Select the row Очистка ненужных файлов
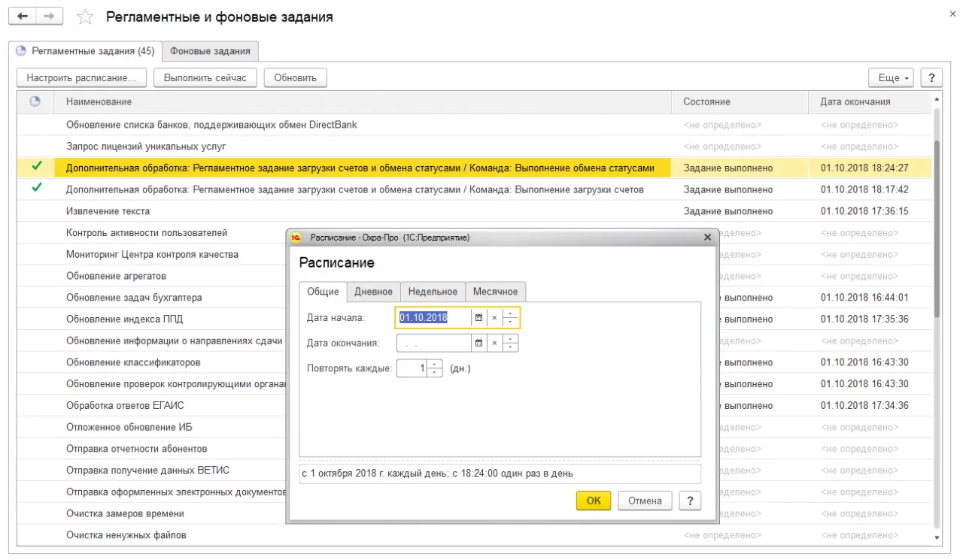Screen dimensions: 963x560 click(474, 535)
